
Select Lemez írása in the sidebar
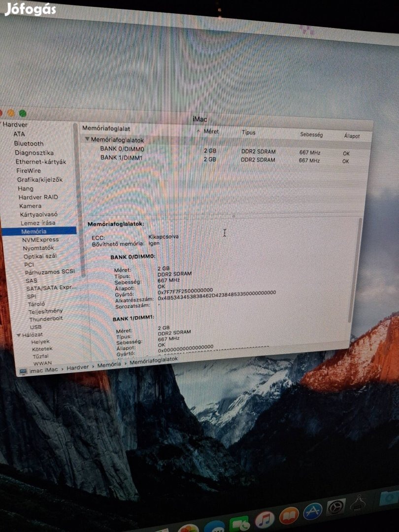[37, 223]
